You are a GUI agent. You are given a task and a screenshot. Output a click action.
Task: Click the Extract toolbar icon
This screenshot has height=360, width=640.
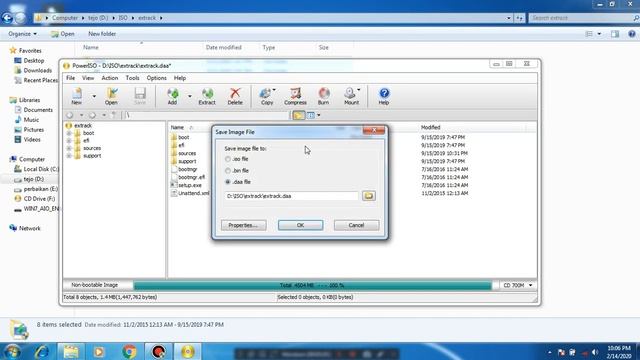207,96
